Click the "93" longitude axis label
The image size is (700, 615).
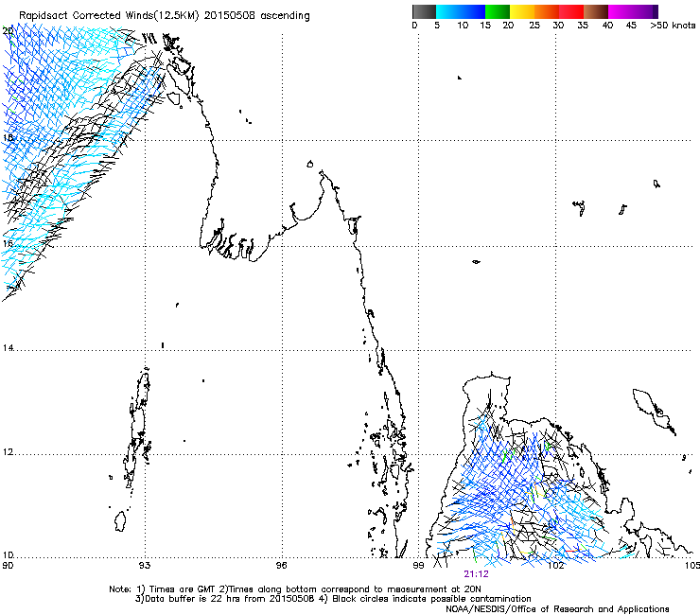144,566
